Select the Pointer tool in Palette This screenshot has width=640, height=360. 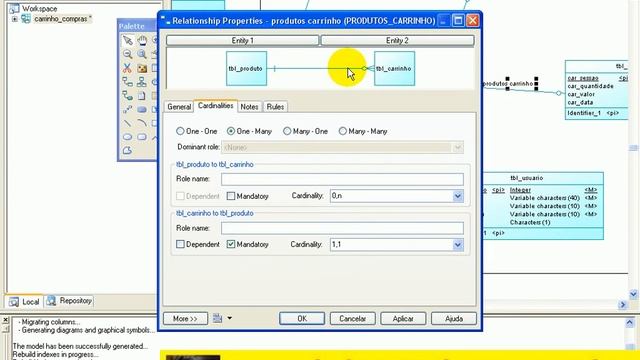[x=127, y=40]
